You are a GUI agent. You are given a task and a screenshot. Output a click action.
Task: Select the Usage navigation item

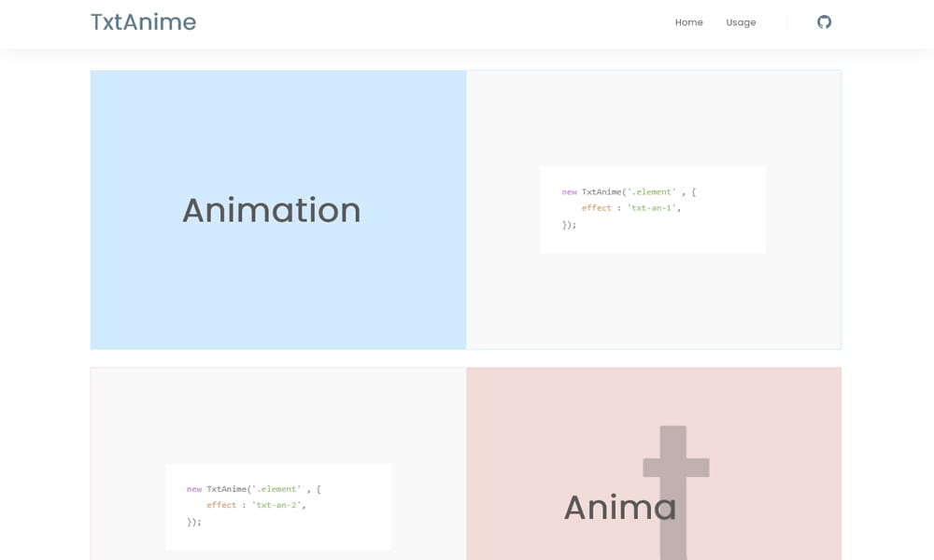(x=741, y=22)
